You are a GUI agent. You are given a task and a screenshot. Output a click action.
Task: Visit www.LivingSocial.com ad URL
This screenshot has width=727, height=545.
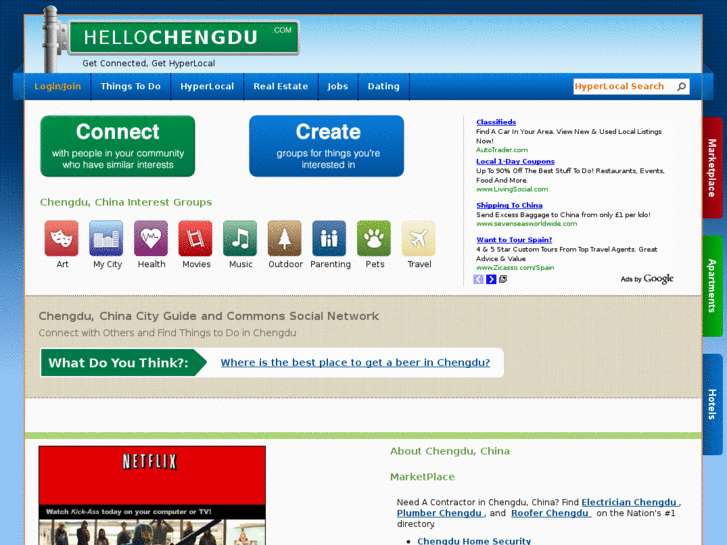(512, 189)
